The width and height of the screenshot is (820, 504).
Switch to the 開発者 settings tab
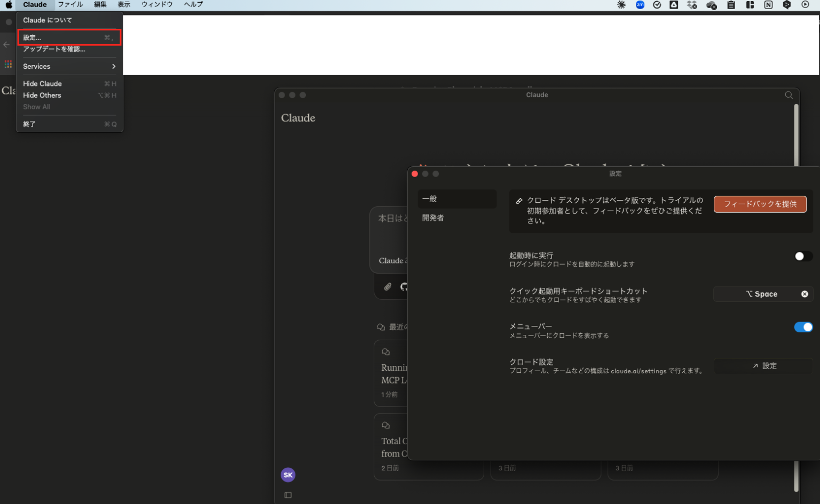pyautogui.click(x=432, y=218)
